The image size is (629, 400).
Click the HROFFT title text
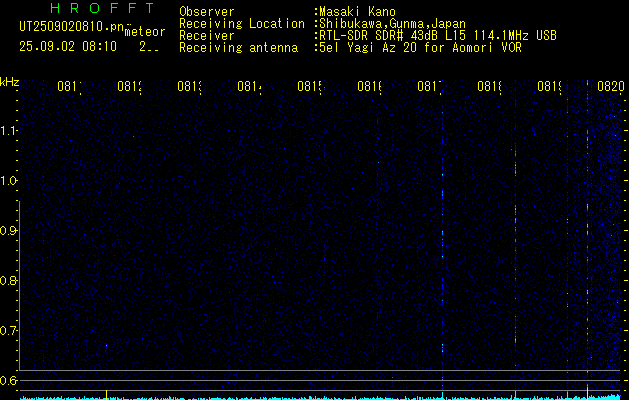(x=102, y=8)
